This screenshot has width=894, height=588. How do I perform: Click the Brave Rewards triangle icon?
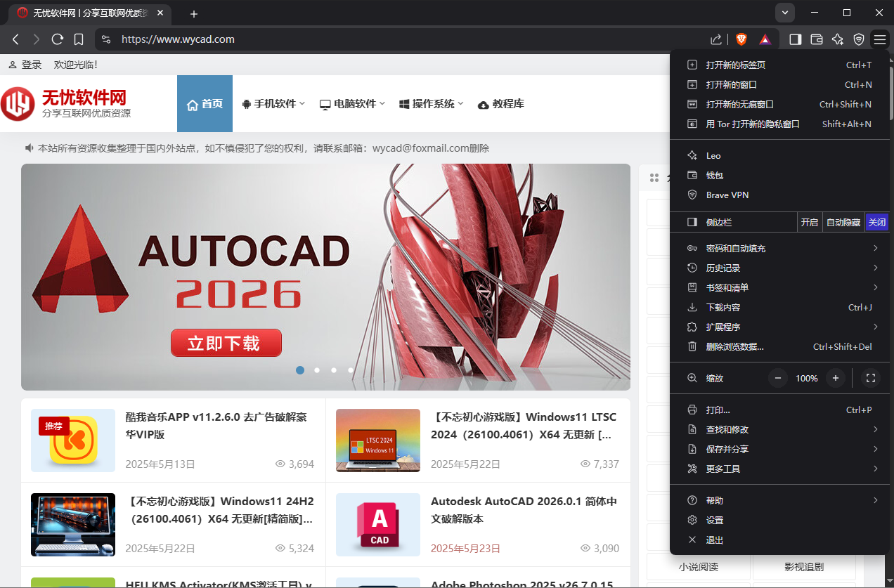(x=765, y=39)
